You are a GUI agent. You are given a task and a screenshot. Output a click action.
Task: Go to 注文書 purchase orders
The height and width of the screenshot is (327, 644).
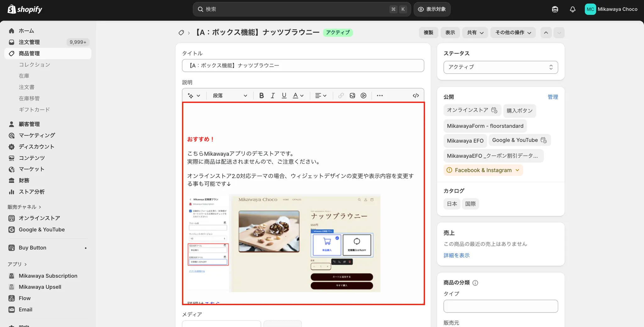point(27,87)
